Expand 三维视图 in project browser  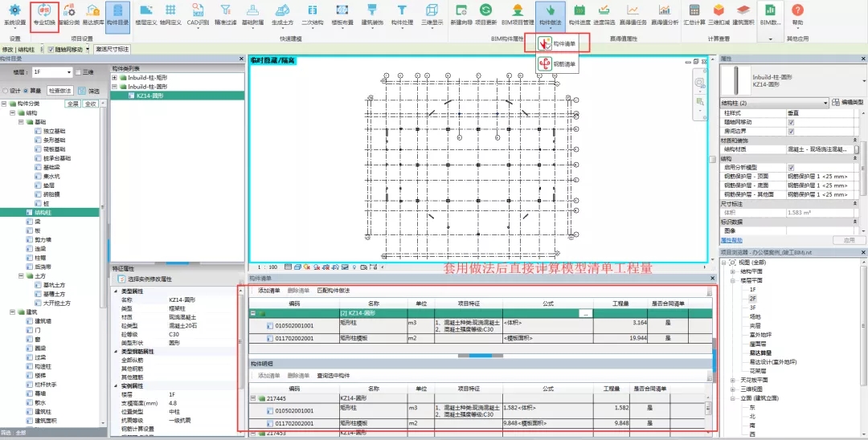733,389
